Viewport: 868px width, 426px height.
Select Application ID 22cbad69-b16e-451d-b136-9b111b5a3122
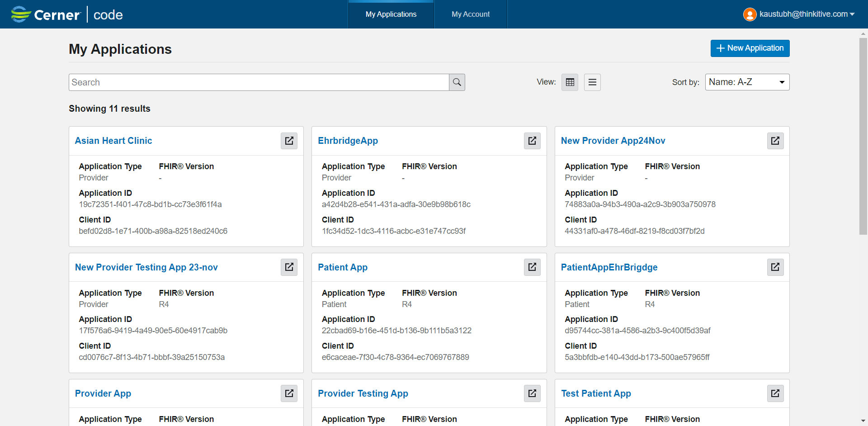click(396, 331)
